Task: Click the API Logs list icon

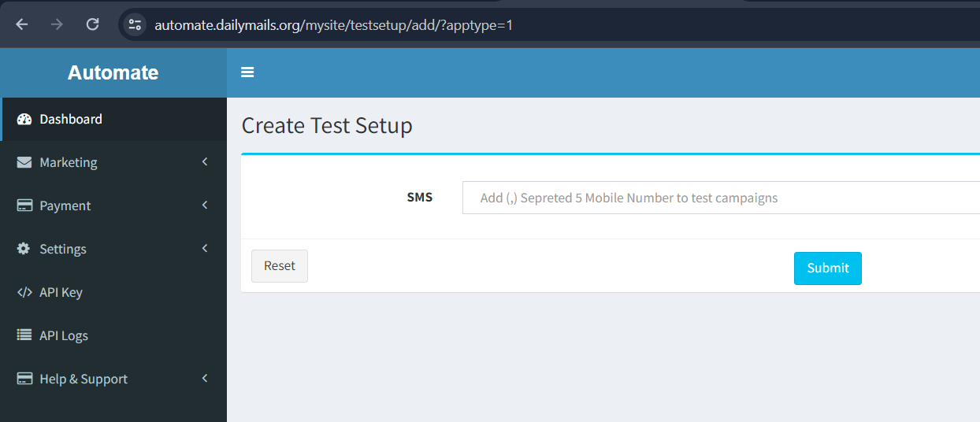Action: pos(24,335)
